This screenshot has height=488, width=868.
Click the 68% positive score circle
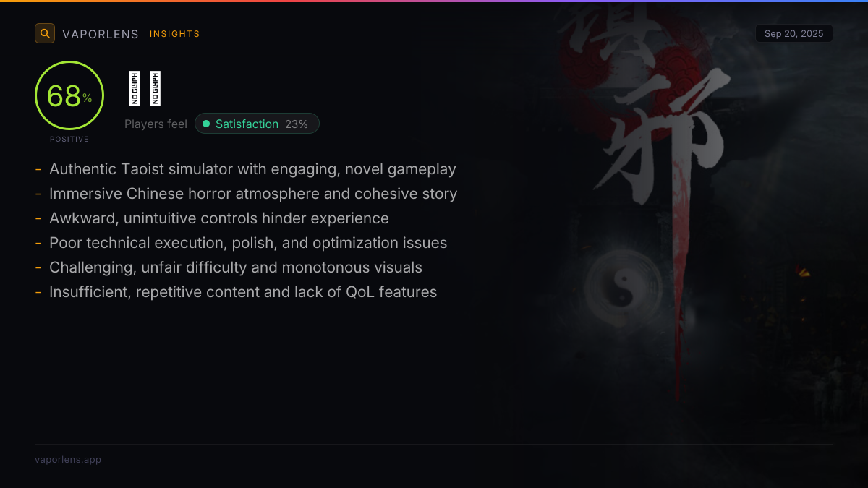[x=69, y=95]
